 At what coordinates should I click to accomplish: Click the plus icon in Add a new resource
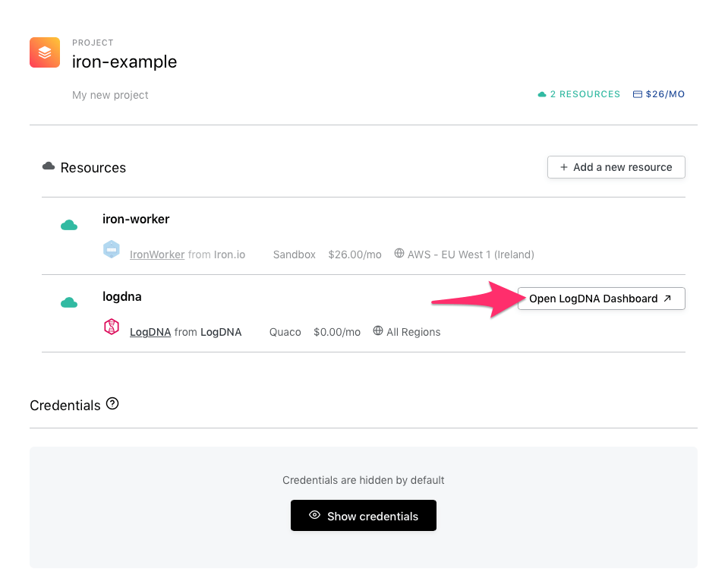tap(563, 167)
